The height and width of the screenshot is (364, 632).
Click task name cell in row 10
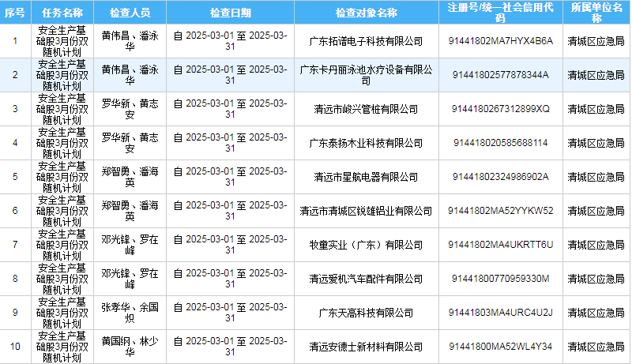62,347
